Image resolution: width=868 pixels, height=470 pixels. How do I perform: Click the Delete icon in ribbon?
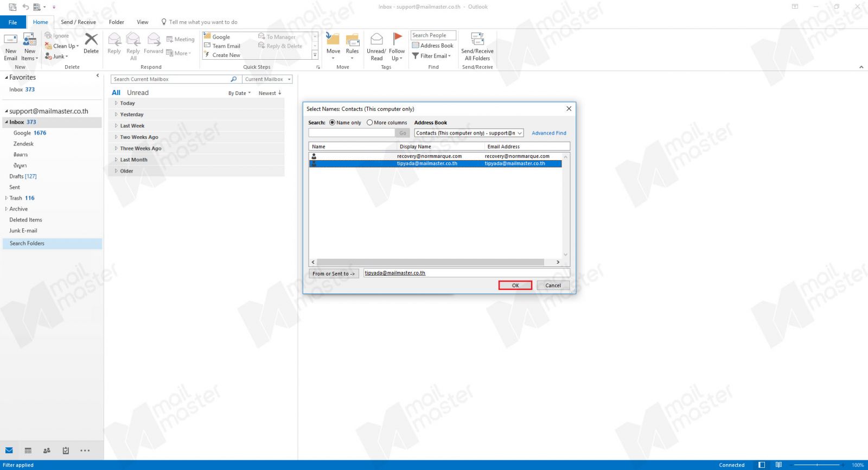(91, 43)
